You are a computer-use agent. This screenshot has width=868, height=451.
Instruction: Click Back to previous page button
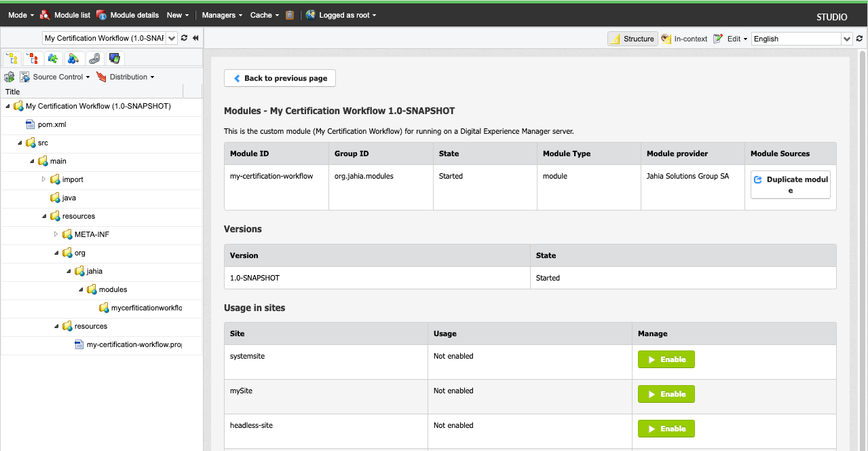click(x=280, y=78)
